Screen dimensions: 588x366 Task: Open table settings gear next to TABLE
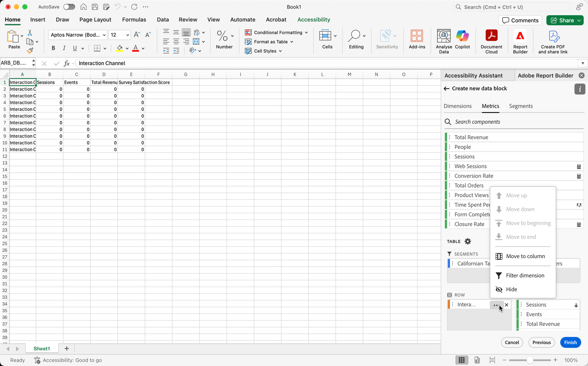[468, 241]
